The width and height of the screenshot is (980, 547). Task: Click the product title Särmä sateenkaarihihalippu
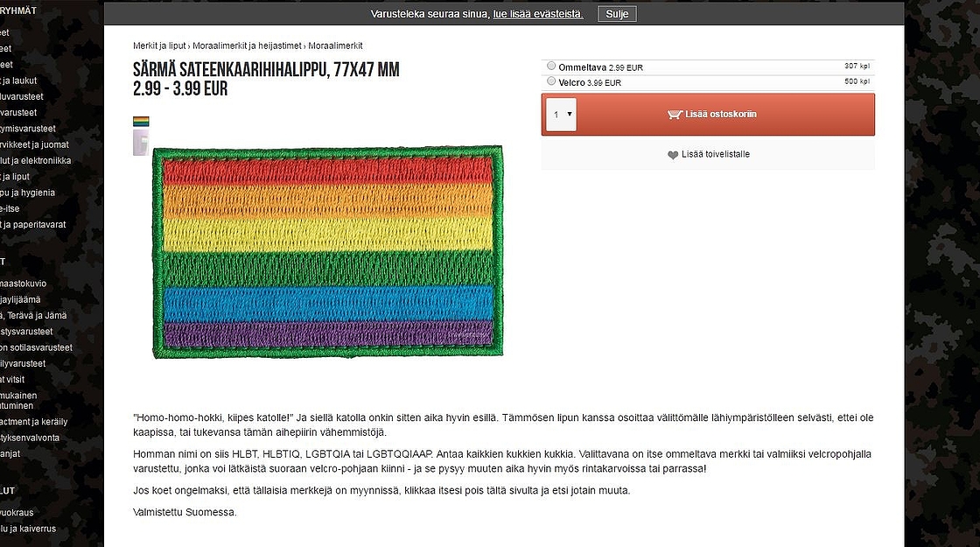pos(266,69)
